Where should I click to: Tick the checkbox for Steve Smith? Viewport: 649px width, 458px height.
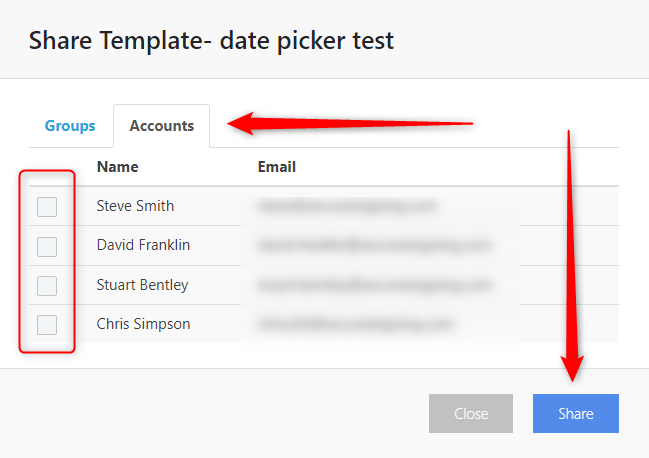click(x=47, y=207)
